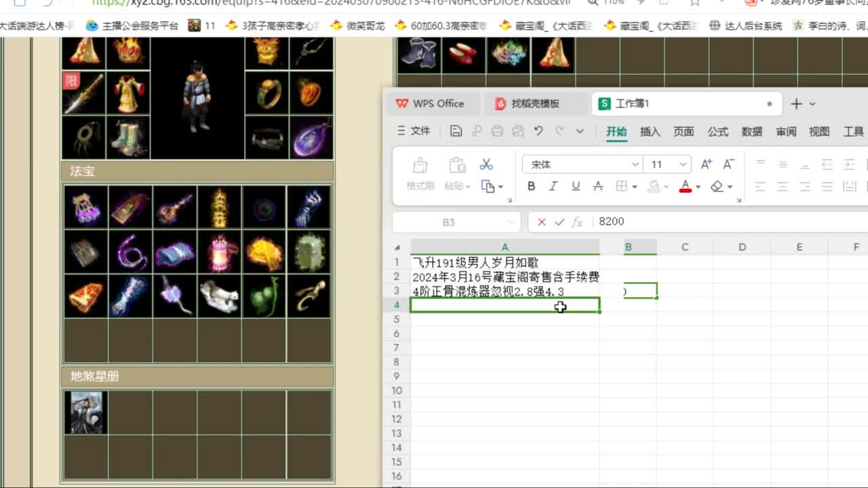
Task: Click the Decrease Indent icon
Action: tap(827, 165)
